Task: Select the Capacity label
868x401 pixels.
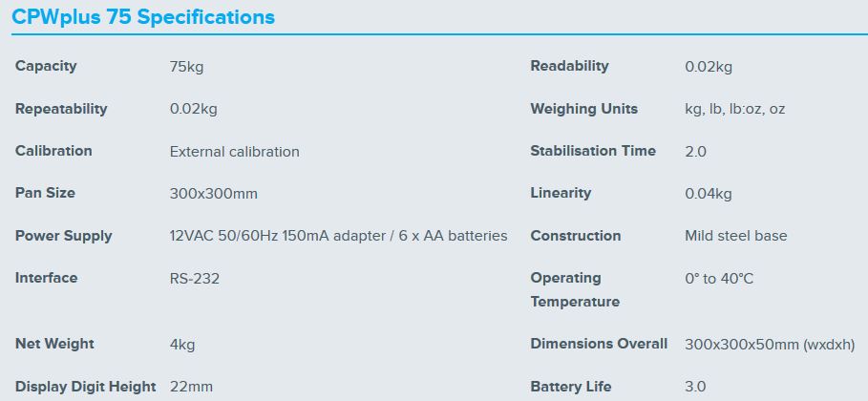Action: tap(46, 66)
